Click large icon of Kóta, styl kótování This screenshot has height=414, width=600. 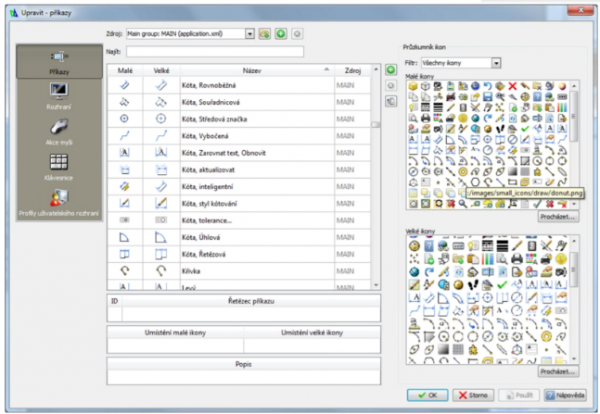click(x=161, y=203)
